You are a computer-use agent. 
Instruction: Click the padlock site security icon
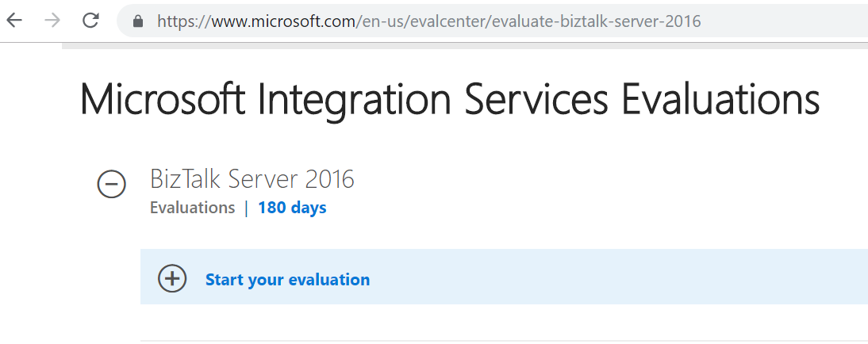[139, 21]
